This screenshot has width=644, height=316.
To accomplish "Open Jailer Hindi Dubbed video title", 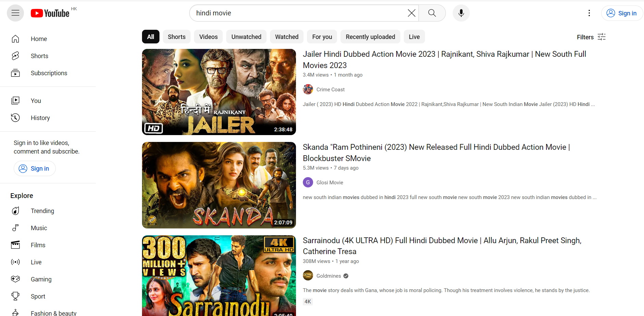I will point(445,60).
